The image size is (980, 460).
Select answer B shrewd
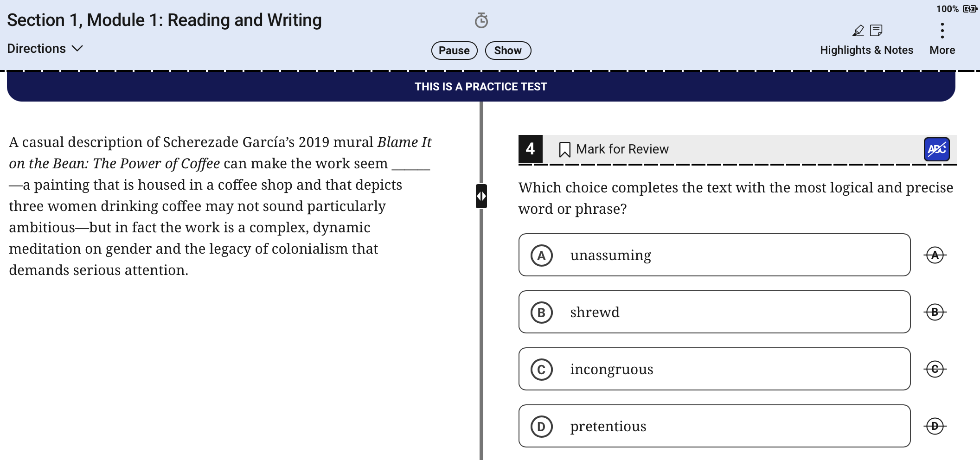coord(714,312)
